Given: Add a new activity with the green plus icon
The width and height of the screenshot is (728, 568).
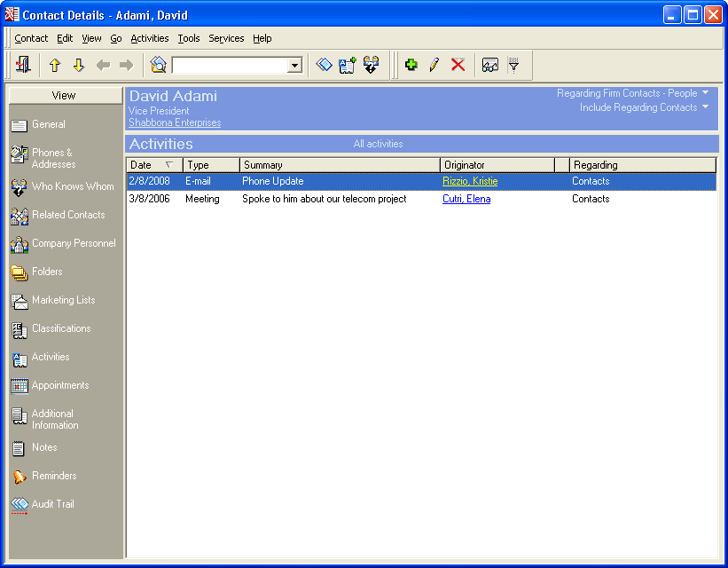Looking at the screenshot, I should 411,64.
